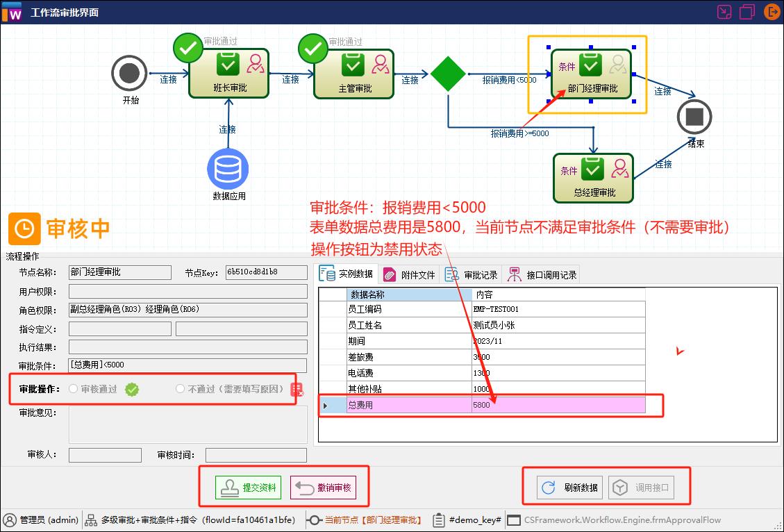Click the logout icon in the top-right corner

click(x=772, y=11)
